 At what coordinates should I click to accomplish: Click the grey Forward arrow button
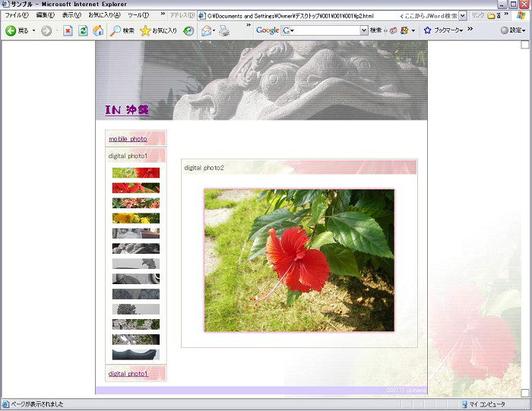pos(46,31)
